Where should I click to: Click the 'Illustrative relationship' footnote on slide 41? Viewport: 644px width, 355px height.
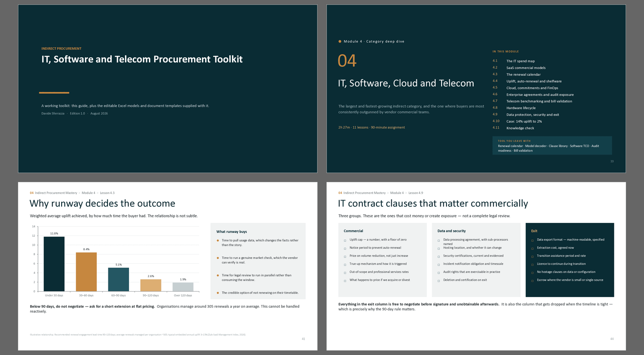138,335
